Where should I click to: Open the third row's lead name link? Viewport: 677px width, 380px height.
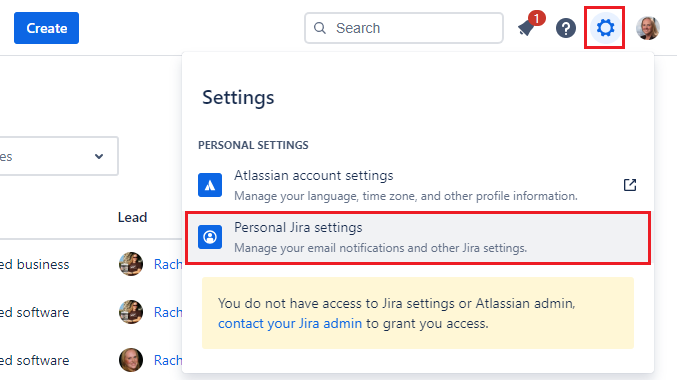tap(168, 360)
